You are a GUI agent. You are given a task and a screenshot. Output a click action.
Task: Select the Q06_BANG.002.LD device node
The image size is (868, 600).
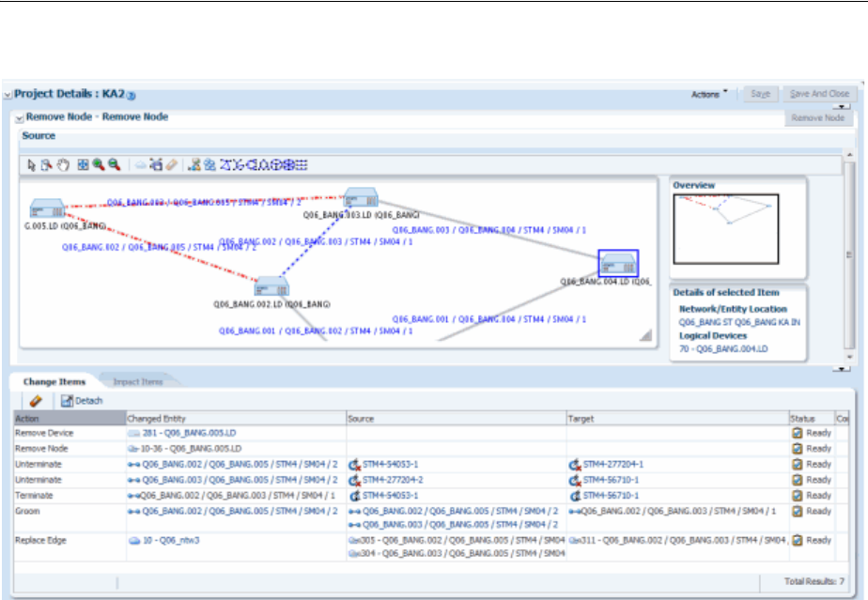tap(271, 286)
